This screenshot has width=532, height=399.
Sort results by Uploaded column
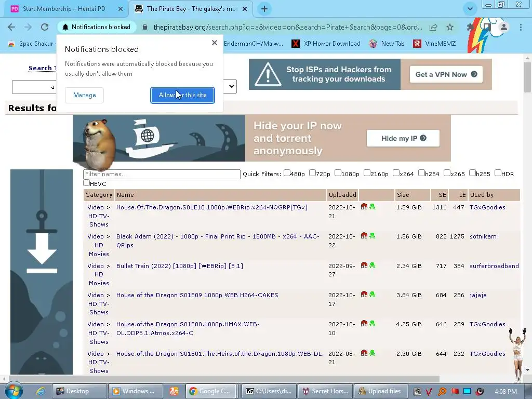pyautogui.click(x=342, y=195)
